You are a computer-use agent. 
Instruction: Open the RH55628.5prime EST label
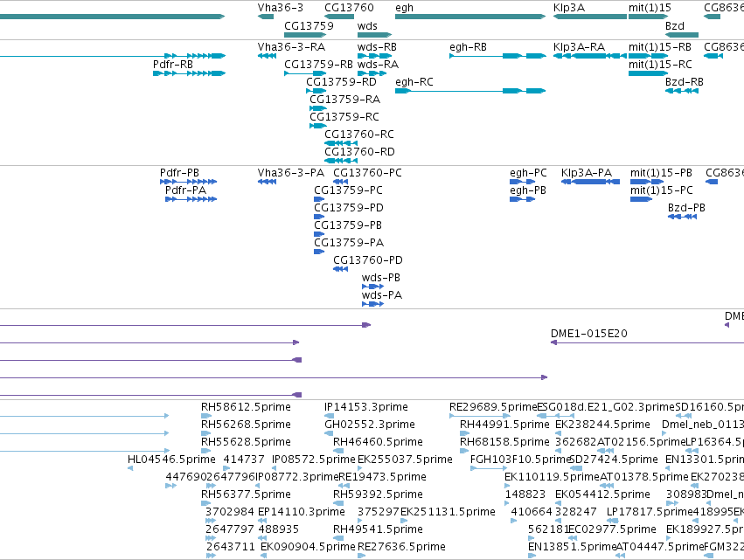(x=246, y=442)
